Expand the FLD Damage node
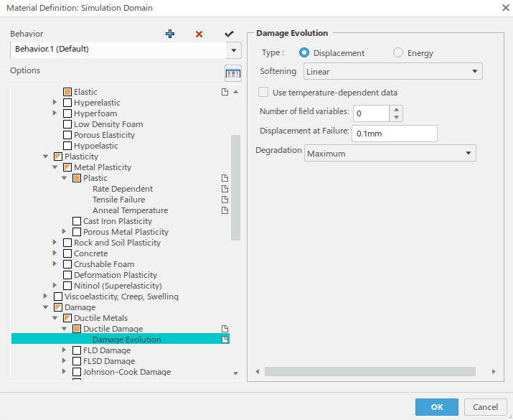Image resolution: width=513 pixels, height=420 pixels. (x=64, y=350)
